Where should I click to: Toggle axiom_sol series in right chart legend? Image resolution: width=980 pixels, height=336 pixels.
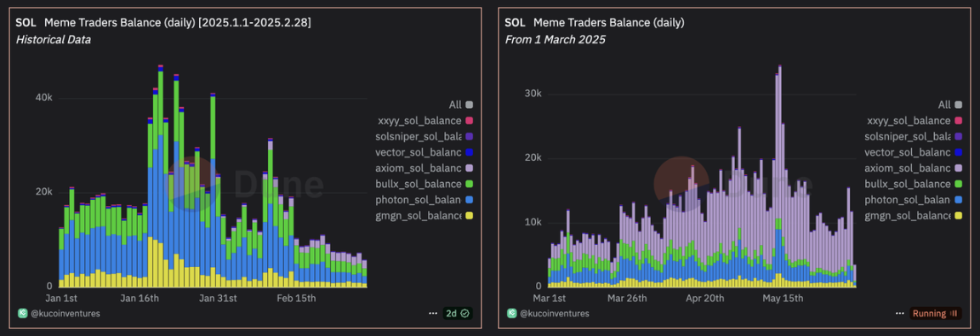point(914,168)
